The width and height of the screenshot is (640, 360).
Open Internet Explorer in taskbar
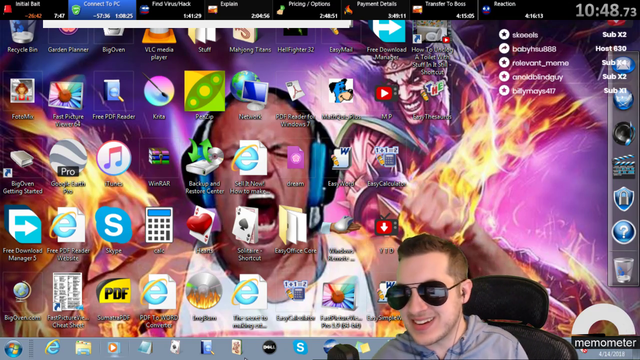(52, 348)
